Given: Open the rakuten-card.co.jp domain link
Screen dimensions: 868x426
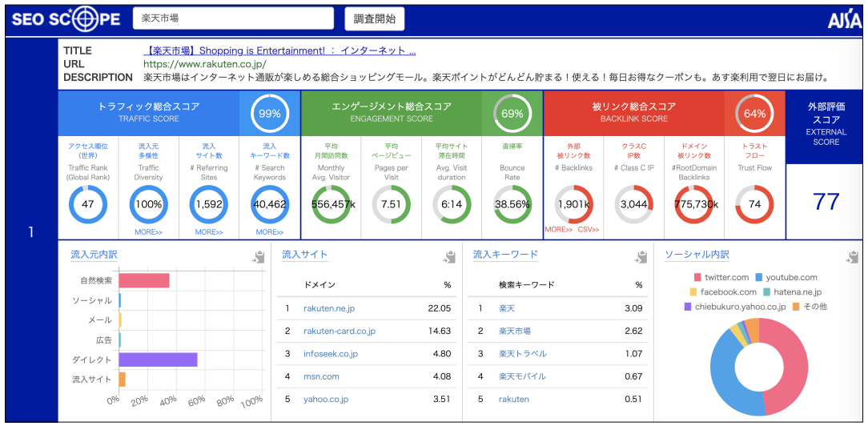Looking at the screenshot, I should 340,331.
